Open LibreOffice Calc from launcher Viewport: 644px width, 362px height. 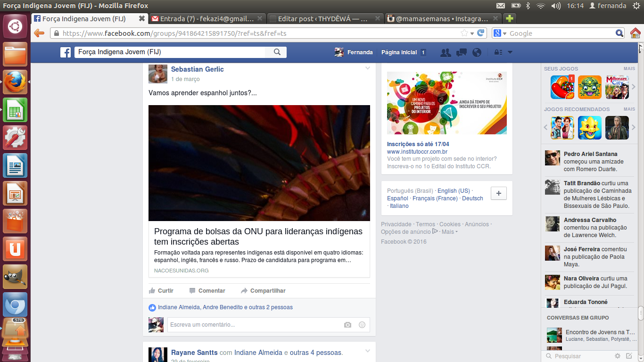coord(15,110)
